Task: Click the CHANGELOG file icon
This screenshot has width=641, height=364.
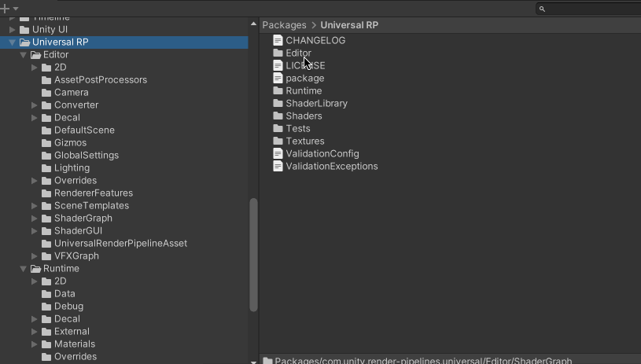Action: 278,40
